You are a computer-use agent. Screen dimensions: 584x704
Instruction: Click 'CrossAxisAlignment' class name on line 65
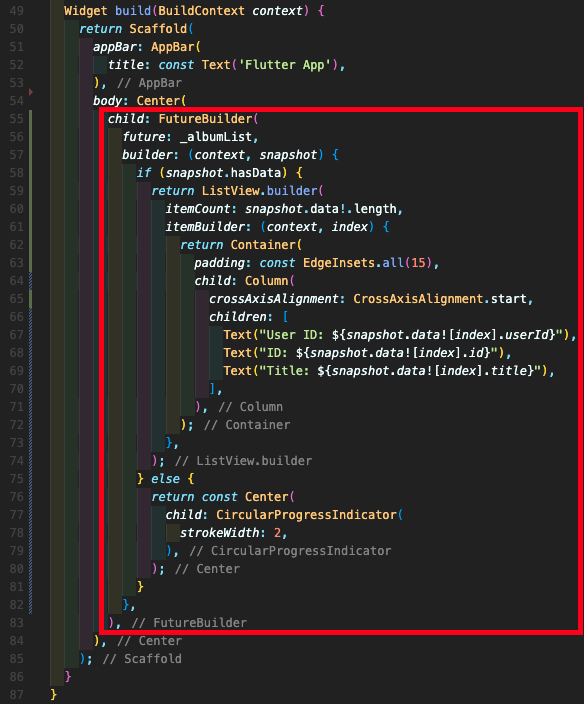click(x=418, y=299)
